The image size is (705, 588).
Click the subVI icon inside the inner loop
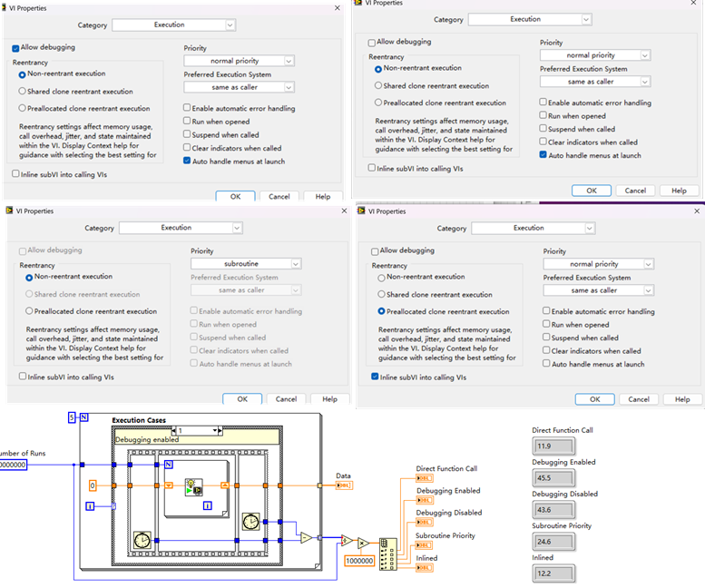point(193,489)
